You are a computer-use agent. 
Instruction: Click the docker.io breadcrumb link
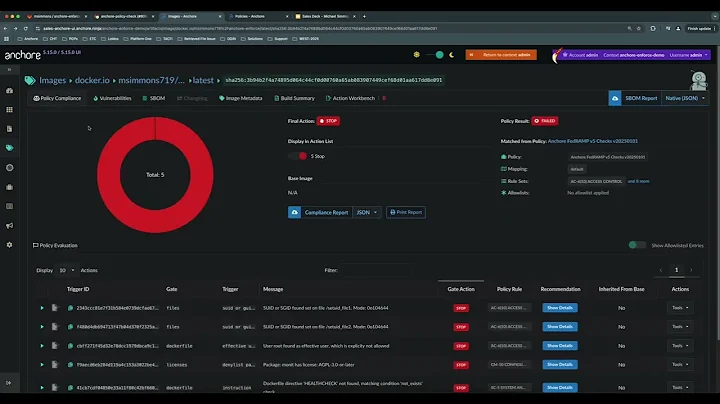[x=92, y=80]
